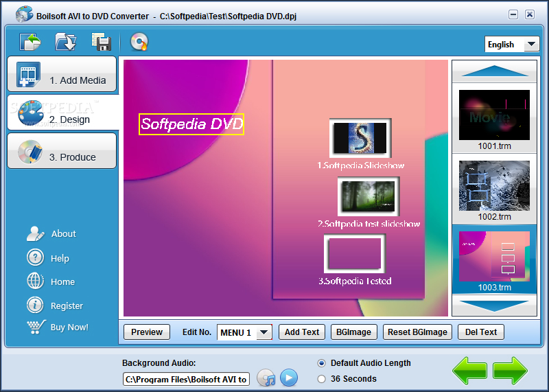Click the About person icon
The width and height of the screenshot is (549, 392).
[36, 233]
